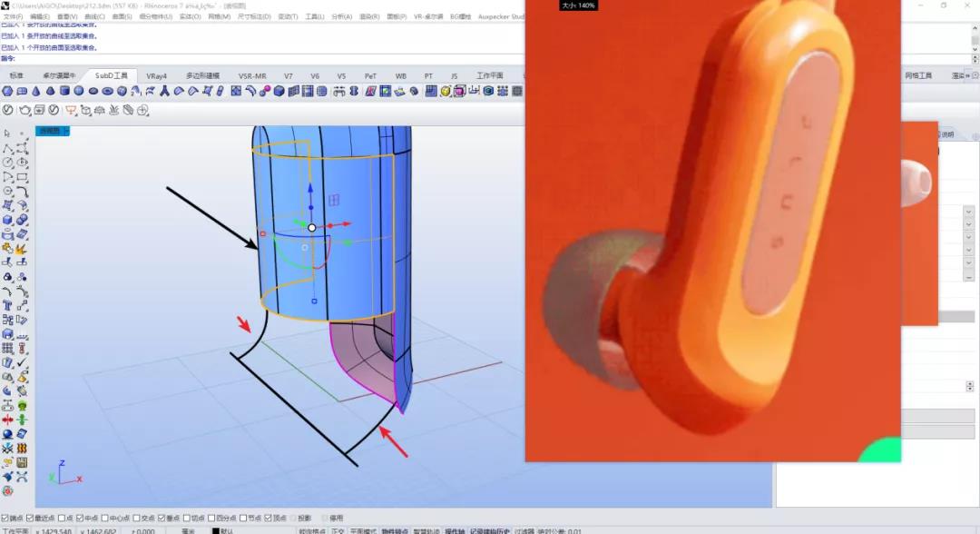Screen dimensions: 980x534
Task: Toggle 正交 ortho mode in status bar
Action: pyautogui.click(x=338, y=531)
